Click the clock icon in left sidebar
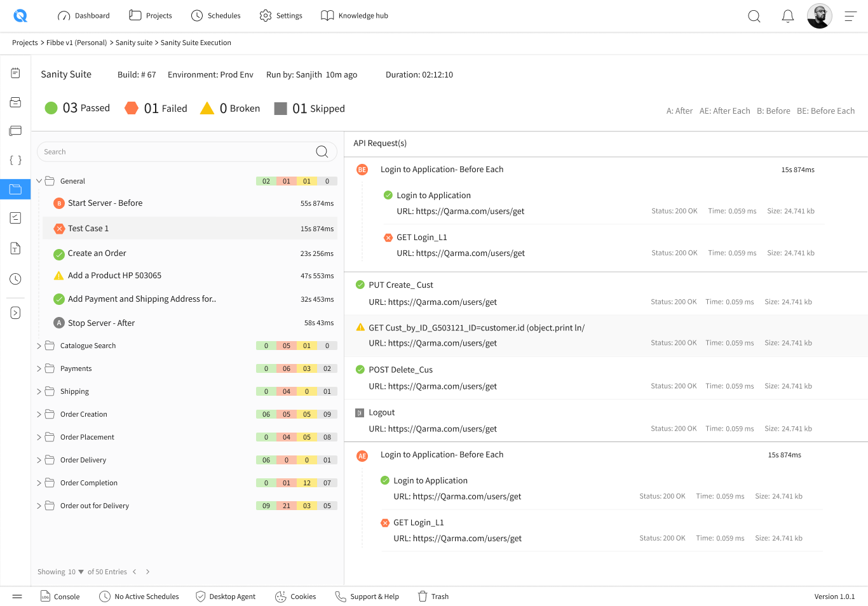 point(15,279)
